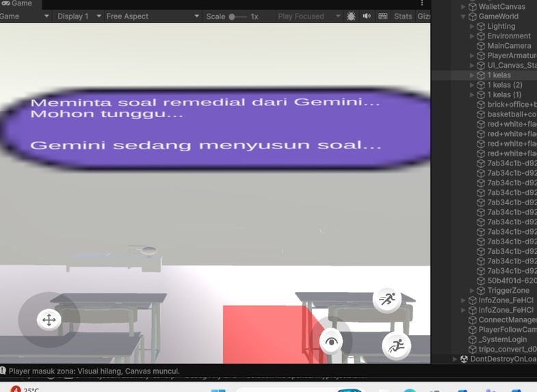Tap the jump figure icon button
This screenshot has height=392, width=537.
pos(396,345)
